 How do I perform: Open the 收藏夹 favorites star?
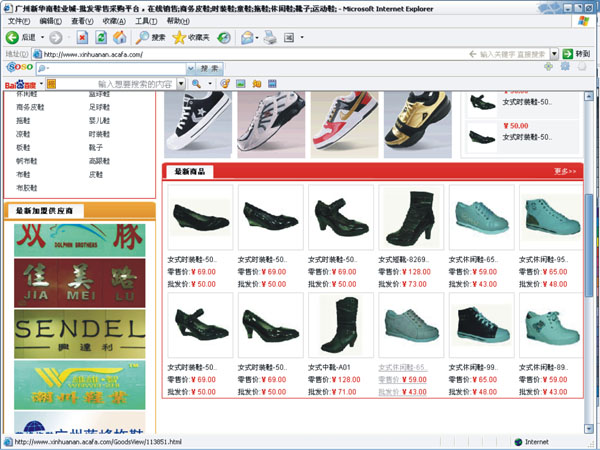click(x=191, y=37)
